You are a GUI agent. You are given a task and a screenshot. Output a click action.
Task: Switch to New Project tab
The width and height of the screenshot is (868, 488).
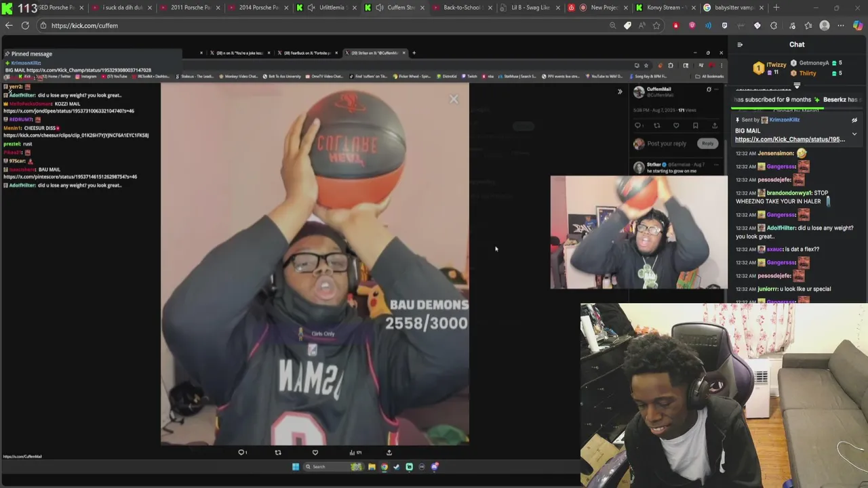599,7
